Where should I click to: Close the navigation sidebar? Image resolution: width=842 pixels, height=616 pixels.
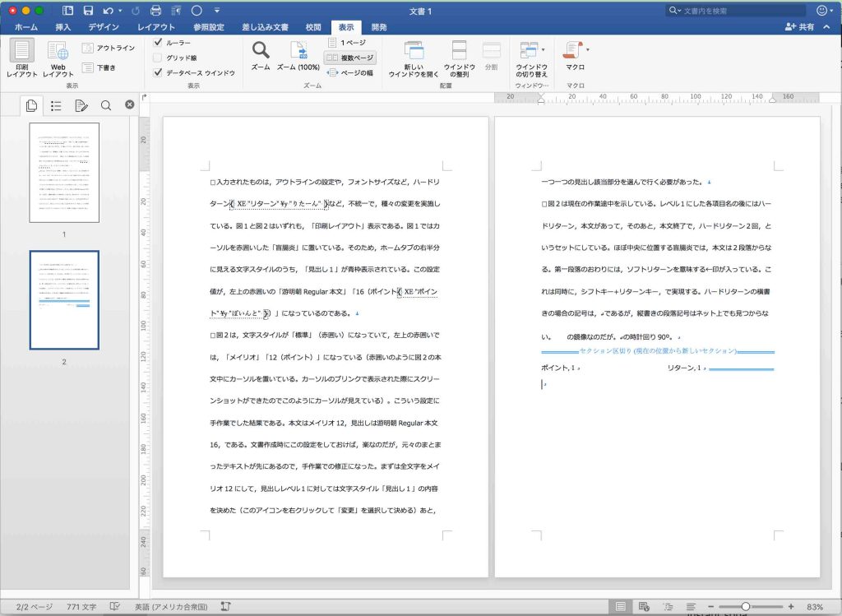pyautogui.click(x=129, y=104)
